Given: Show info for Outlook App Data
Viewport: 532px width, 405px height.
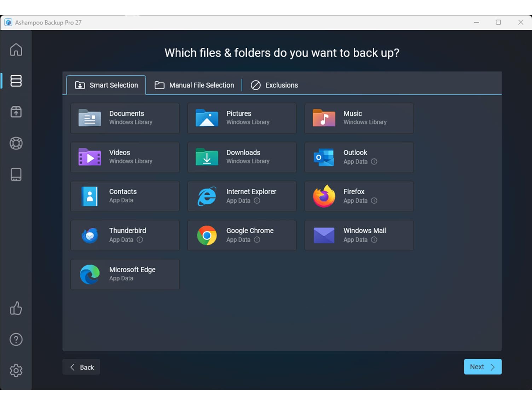Looking at the screenshot, I should [374, 162].
